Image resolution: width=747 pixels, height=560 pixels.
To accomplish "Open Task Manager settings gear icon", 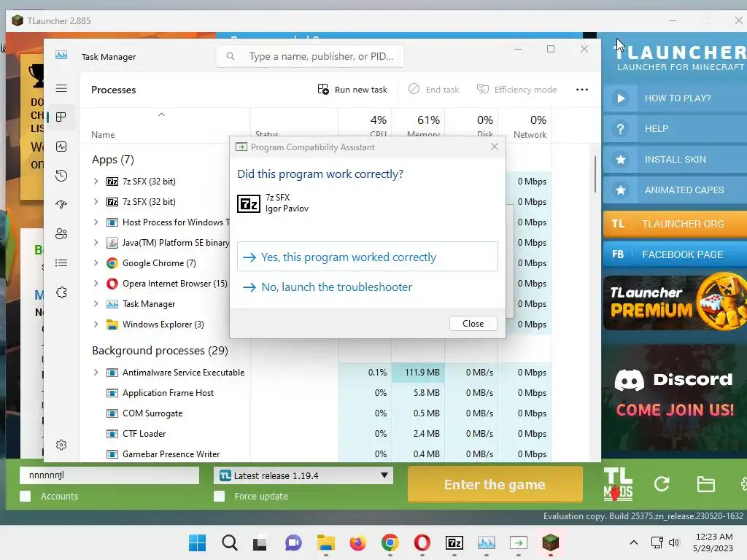I will click(x=61, y=445).
